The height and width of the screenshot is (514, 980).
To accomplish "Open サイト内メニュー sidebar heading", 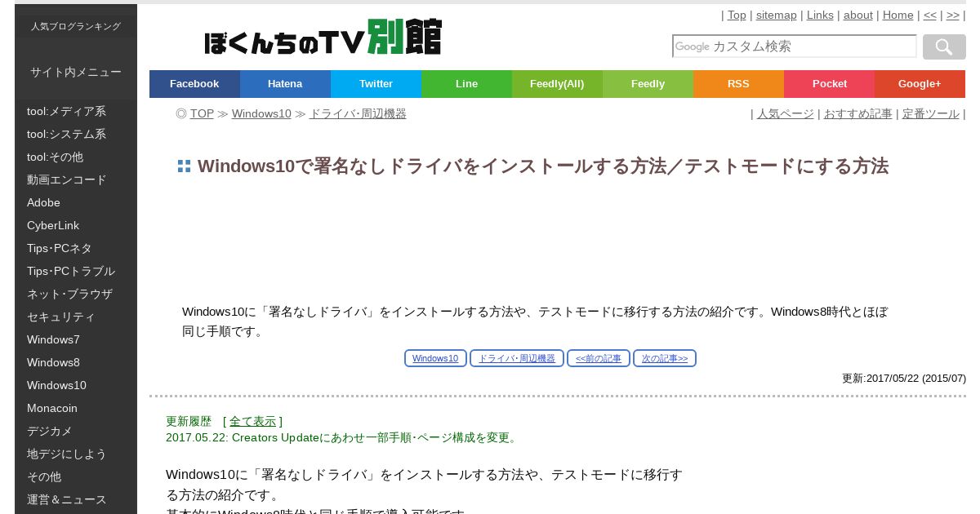I will coord(76,72).
